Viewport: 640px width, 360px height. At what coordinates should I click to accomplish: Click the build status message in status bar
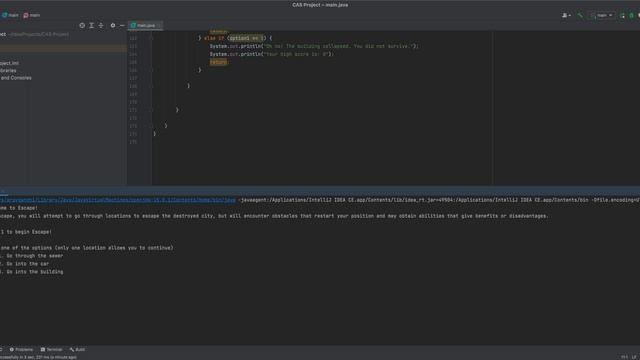[38, 357]
